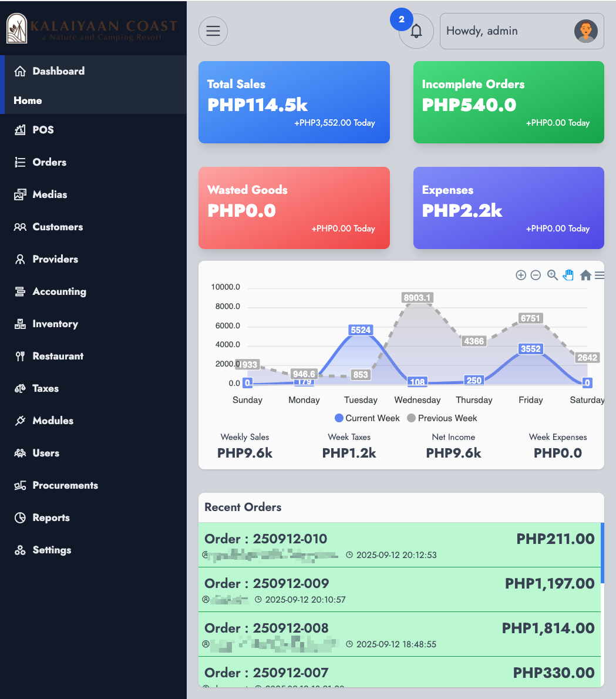Open the POS section from the sidebar
The height and width of the screenshot is (699, 616).
pos(20,129)
